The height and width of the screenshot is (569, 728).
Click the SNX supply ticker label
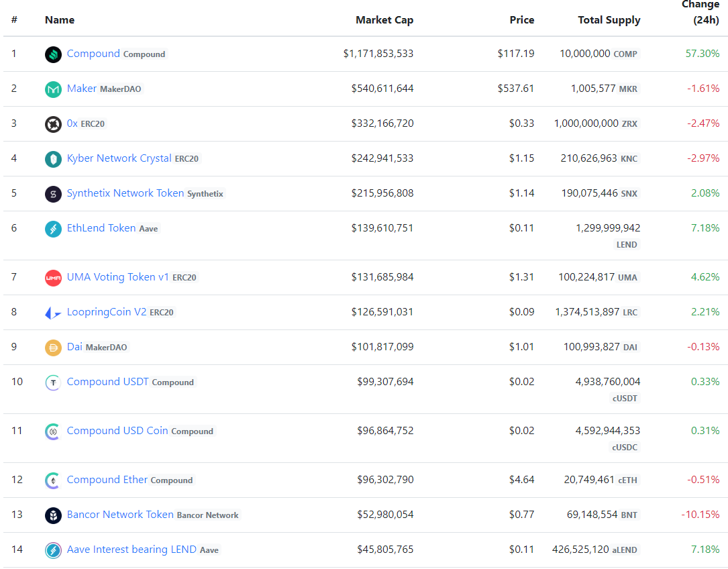(x=629, y=194)
